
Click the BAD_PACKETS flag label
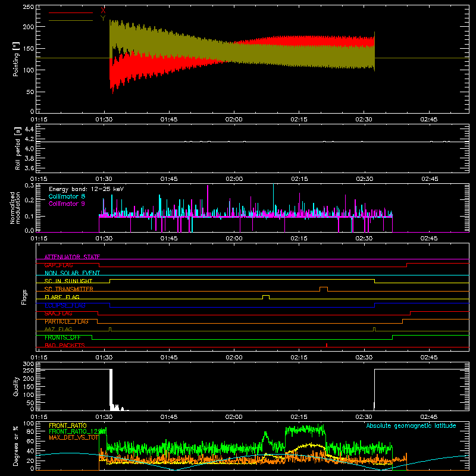click(x=65, y=345)
